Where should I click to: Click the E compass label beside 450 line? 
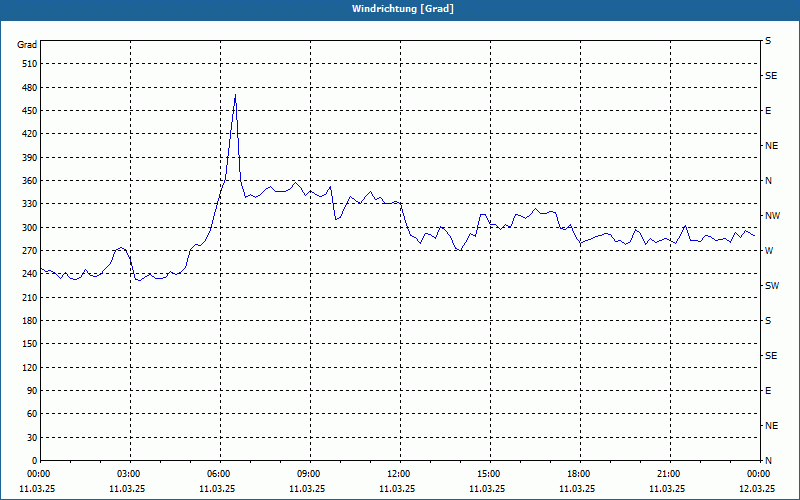(768, 111)
